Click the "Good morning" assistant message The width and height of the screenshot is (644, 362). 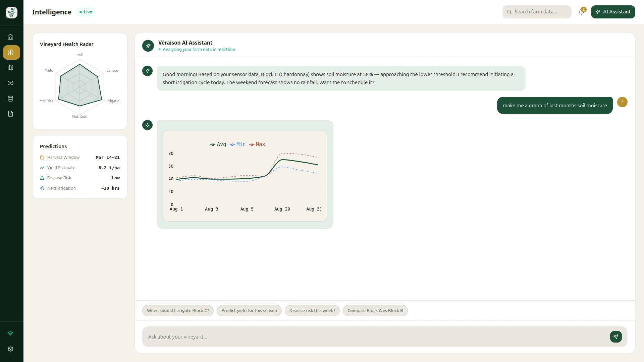pos(341,78)
